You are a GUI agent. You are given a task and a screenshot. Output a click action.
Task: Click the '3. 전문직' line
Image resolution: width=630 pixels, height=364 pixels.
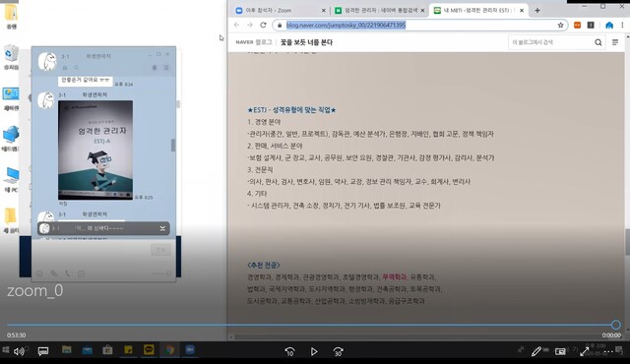coord(260,170)
